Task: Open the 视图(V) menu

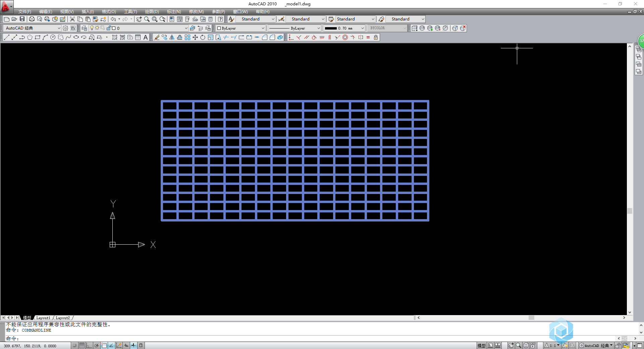Action: 67,12
